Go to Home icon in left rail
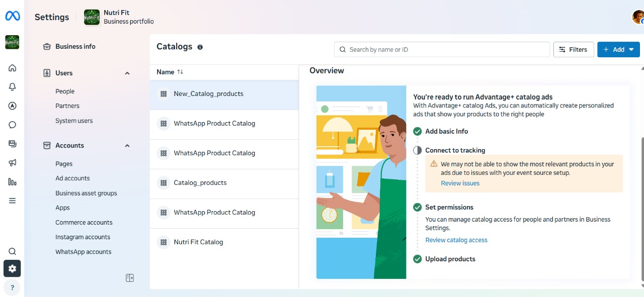Image resolution: width=644 pixels, height=297 pixels. (13, 68)
